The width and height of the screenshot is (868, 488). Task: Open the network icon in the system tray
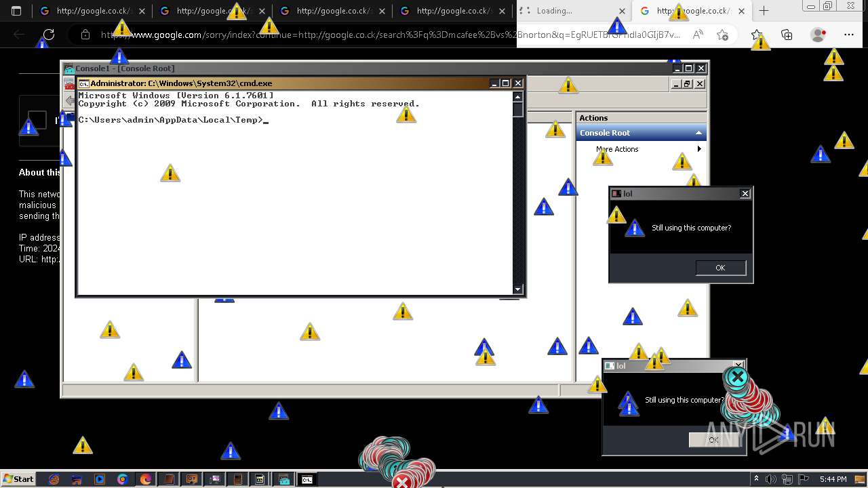click(787, 479)
